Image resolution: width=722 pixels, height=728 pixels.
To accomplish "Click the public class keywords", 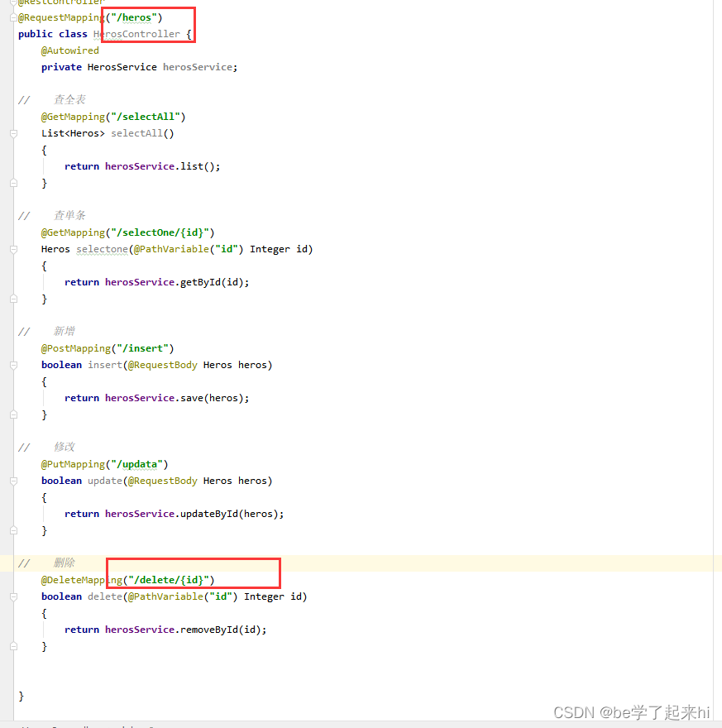I will (52, 34).
